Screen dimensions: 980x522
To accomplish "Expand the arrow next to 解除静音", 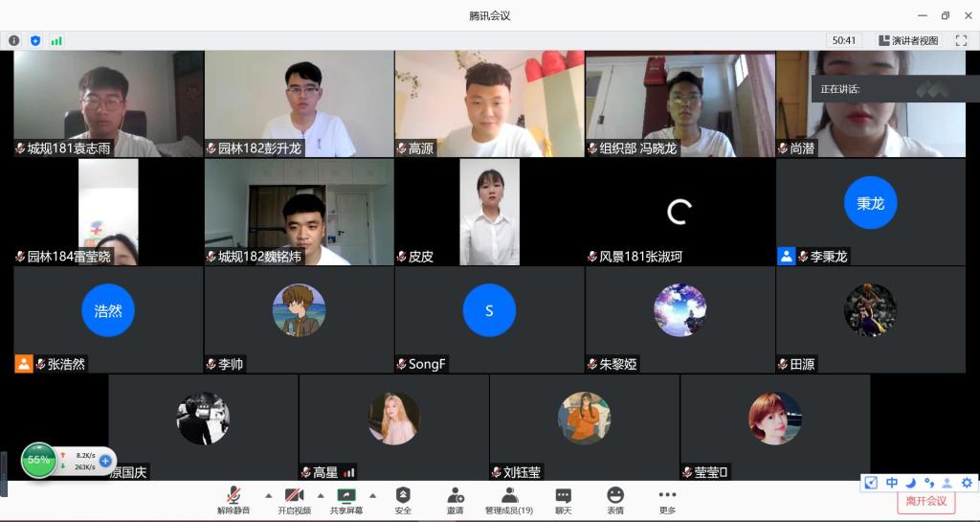I will [x=268, y=495].
